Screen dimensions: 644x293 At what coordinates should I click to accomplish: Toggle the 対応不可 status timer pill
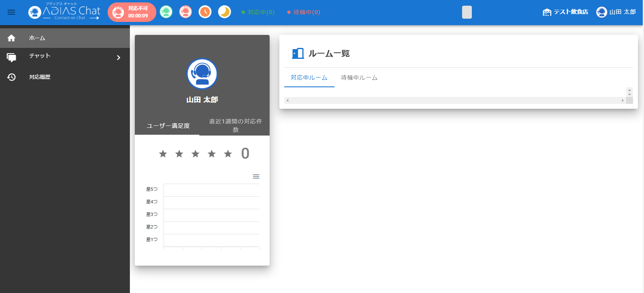click(x=132, y=12)
